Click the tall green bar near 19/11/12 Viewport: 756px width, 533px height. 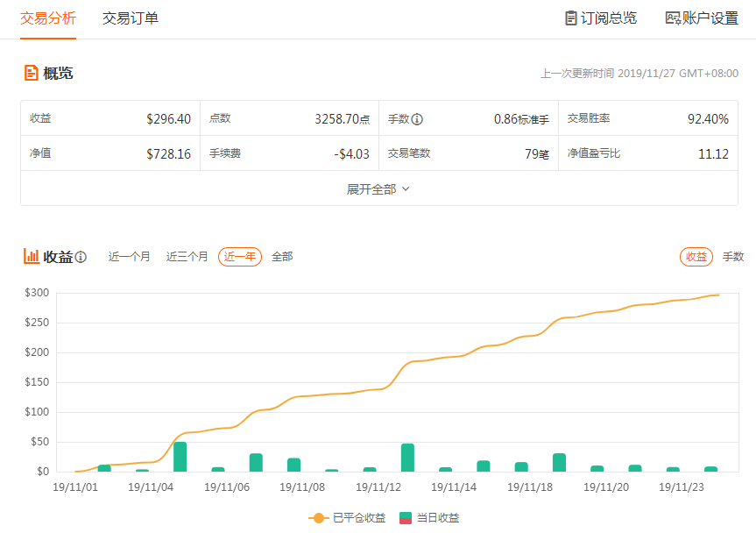tap(407, 458)
